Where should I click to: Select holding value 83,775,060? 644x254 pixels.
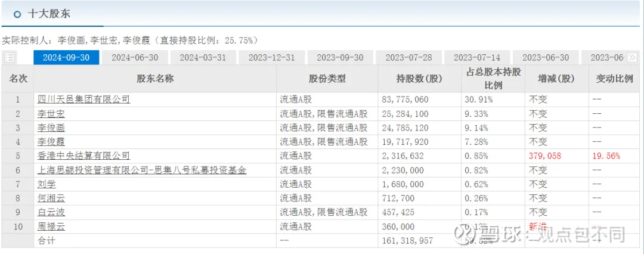405,100
